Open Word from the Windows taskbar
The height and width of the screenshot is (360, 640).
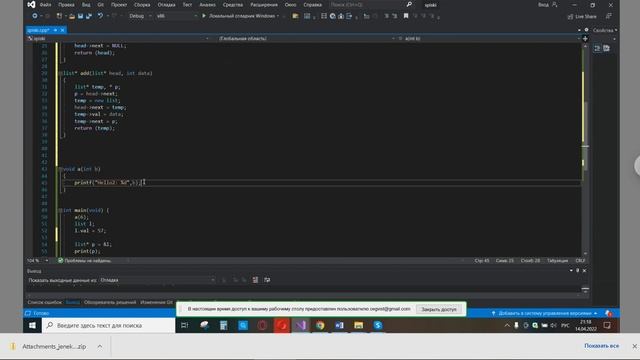click(339, 325)
